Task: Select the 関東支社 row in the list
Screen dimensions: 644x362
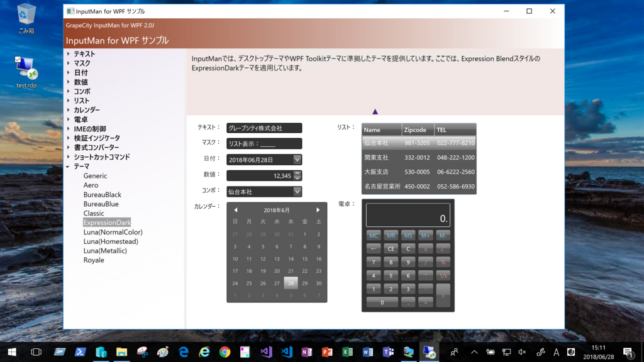Action: (x=419, y=158)
